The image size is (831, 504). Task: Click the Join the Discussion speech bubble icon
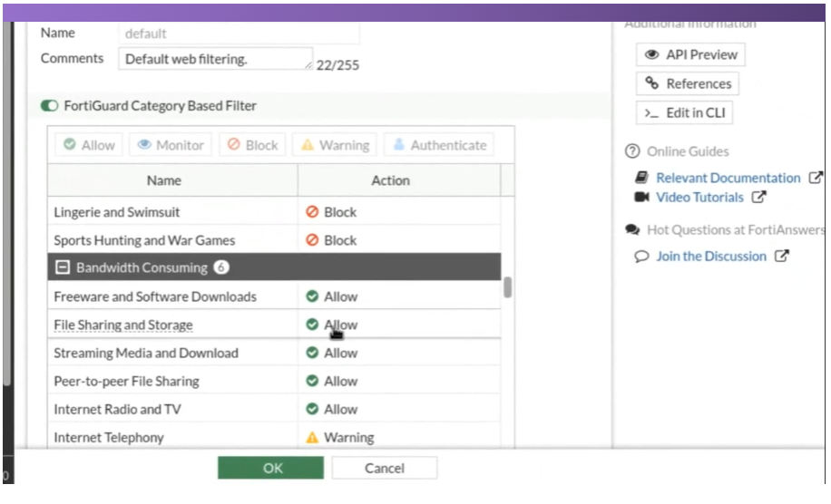[641, 257]
